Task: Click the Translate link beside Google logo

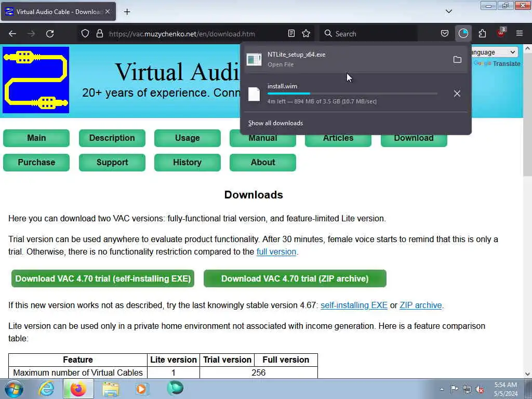Action: pyautogui.click(x=506, y=64)
